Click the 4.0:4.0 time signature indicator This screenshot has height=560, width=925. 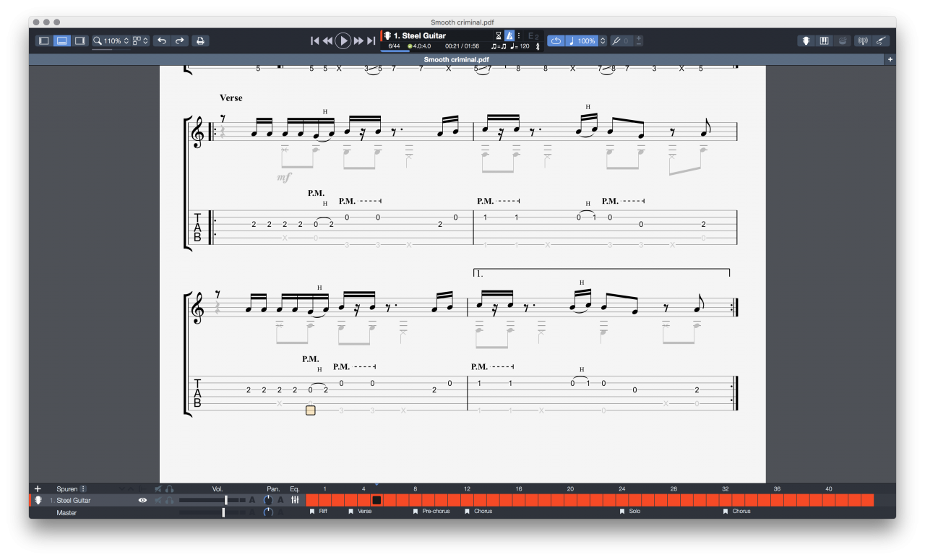(x=419, y=46)
